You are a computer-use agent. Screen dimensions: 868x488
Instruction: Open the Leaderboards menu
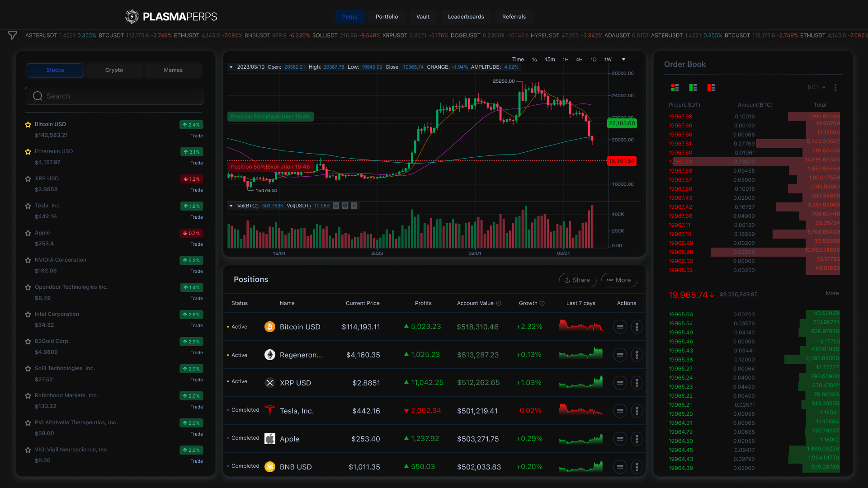click(466, 17)
